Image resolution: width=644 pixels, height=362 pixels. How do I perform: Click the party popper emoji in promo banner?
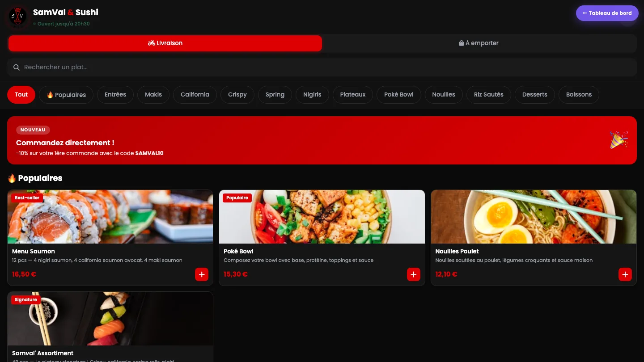[x=619, y=140]
